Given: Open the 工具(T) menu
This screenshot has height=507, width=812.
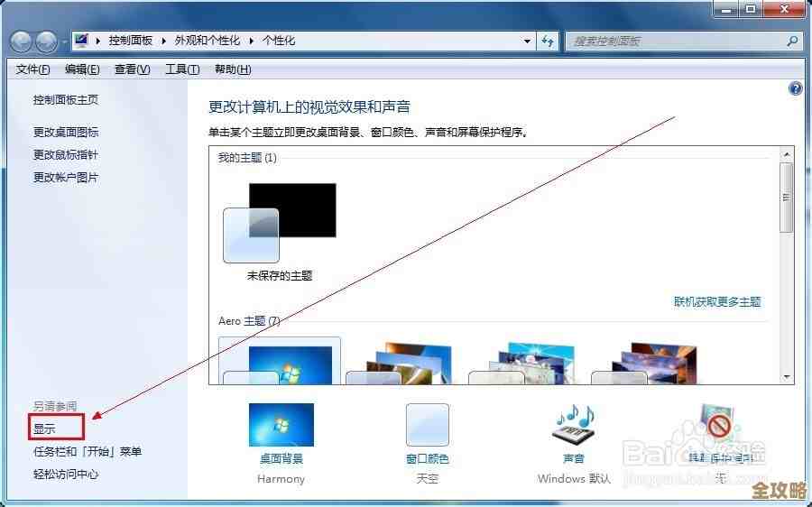Looking at the screenshot, I should point(182,69).
